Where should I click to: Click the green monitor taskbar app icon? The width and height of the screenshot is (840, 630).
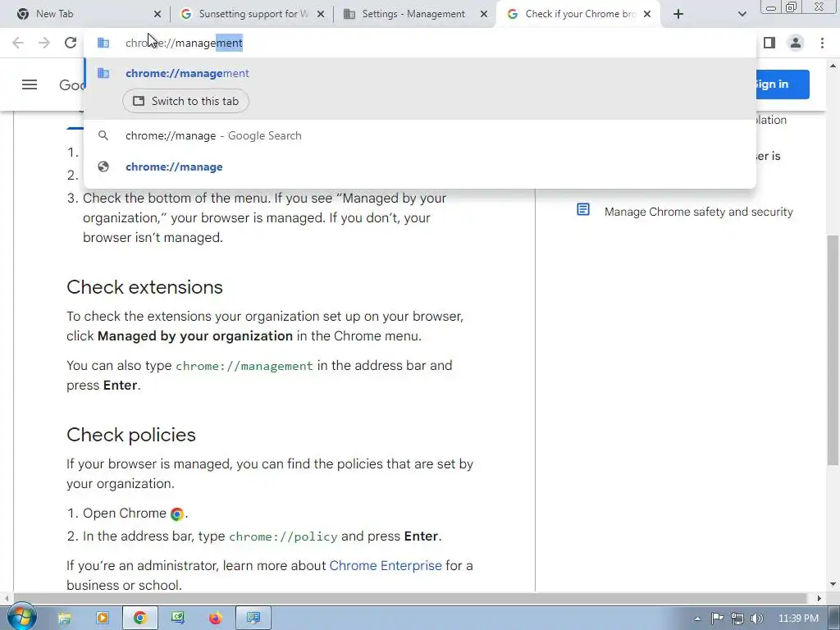click(178, 619)
